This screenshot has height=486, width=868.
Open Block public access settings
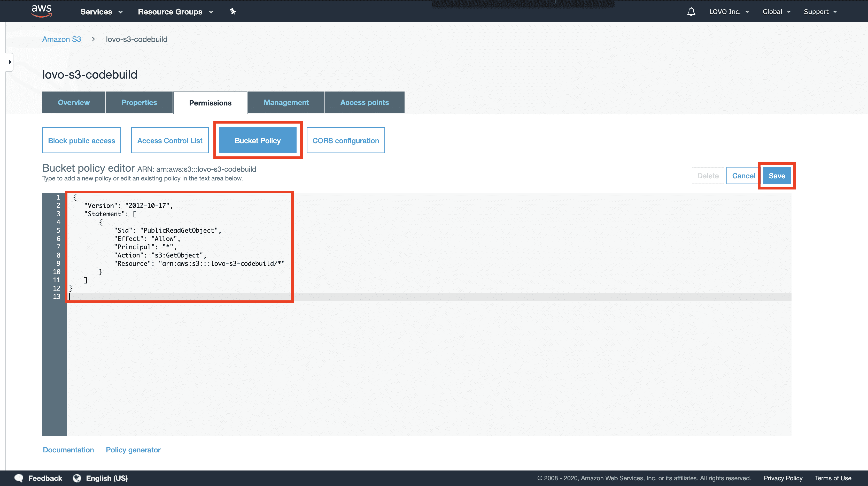click(82, 140)
